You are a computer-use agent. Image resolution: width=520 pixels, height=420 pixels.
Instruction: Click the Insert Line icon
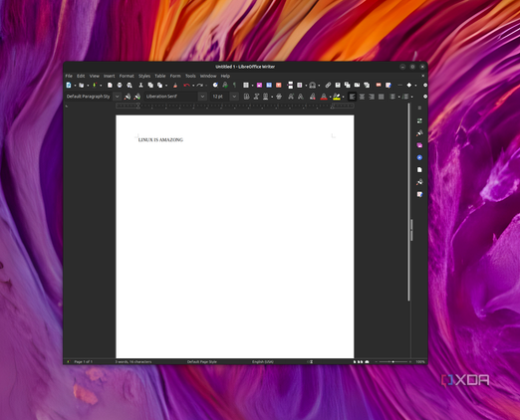pos(399,86)
